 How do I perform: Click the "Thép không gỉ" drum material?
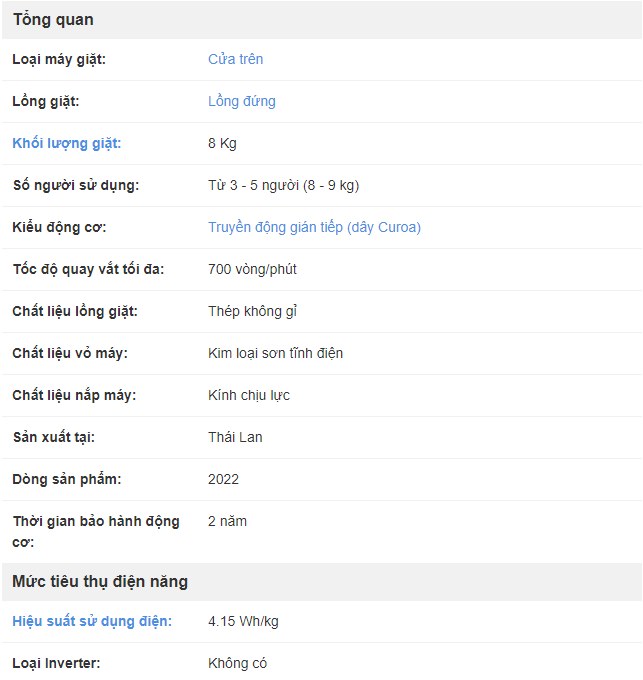(252, 311)
